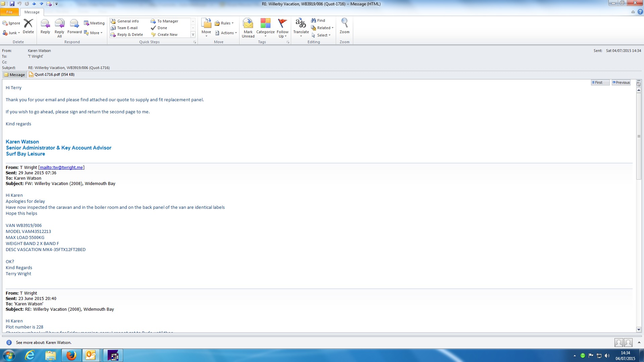Expand the Quick Steps gallery arrow
This screenshot has height=362, width=644.
[193, 35]
